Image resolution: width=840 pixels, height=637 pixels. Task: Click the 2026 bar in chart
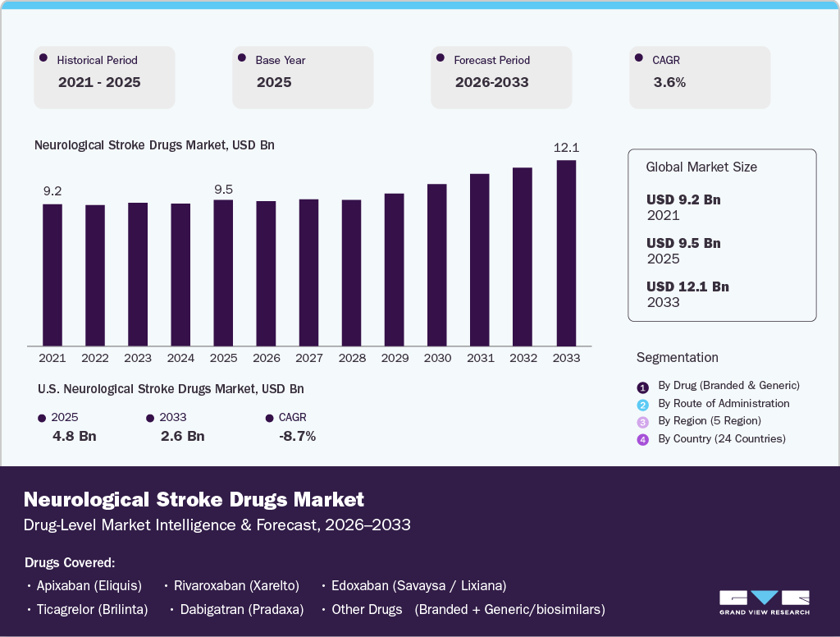267,273
